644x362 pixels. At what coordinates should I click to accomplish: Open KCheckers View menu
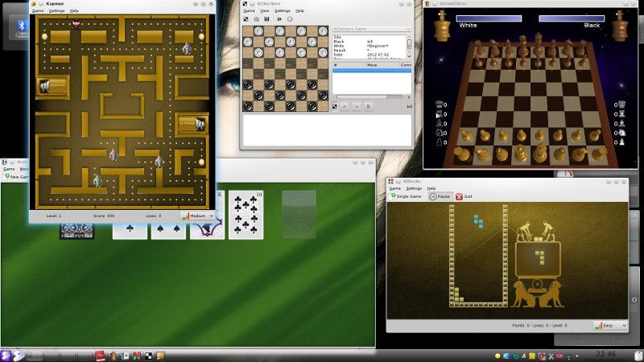[x=265, y=10]
